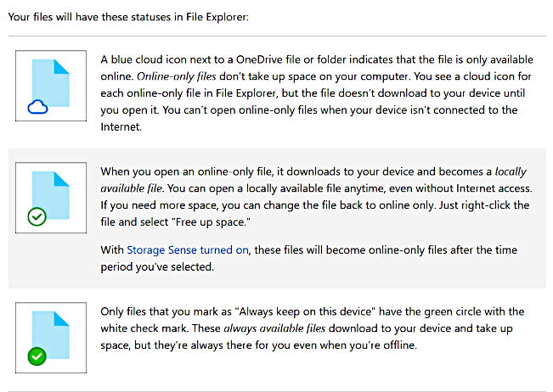Select the online-only file icon with the cloud badge

pyautogui.click(x=51, y=86)
